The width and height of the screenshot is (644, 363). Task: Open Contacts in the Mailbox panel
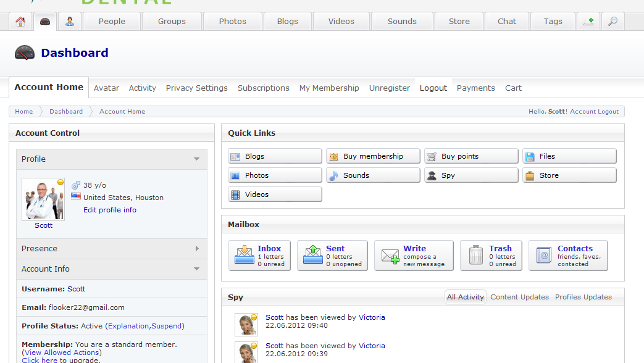click(x=568, y=256)
